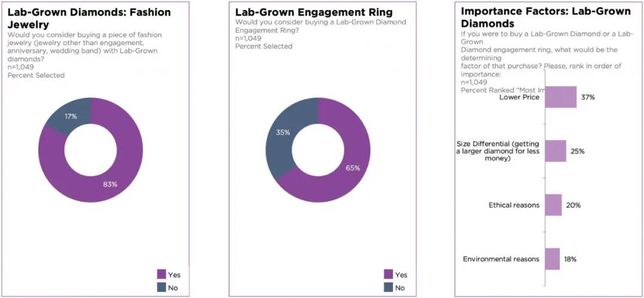The image size is (644, 298).
Task: Click the Lower Price bar showing 37%
Action: point(561,97)
